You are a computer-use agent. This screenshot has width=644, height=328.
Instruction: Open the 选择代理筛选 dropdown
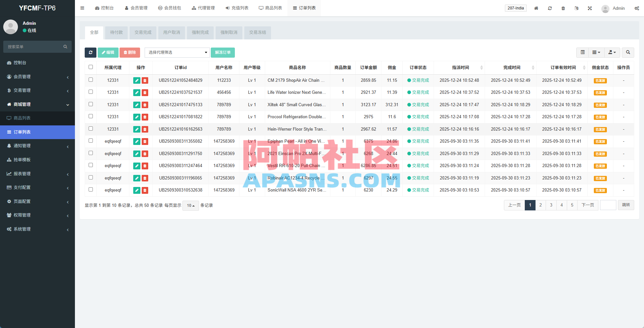[x=177, y=52]
